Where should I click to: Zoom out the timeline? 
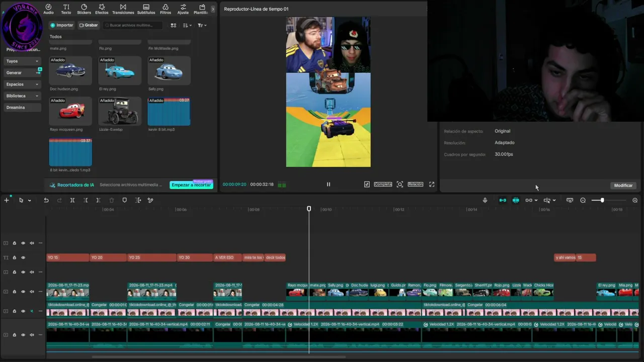click(583, 200)
